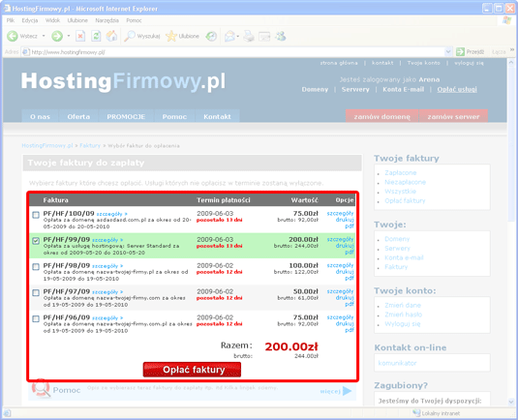Image resolution: width=518 pixels, height=420 pixels.
Task: Click the Edit page toolbar icon
Action: [264, 36]
